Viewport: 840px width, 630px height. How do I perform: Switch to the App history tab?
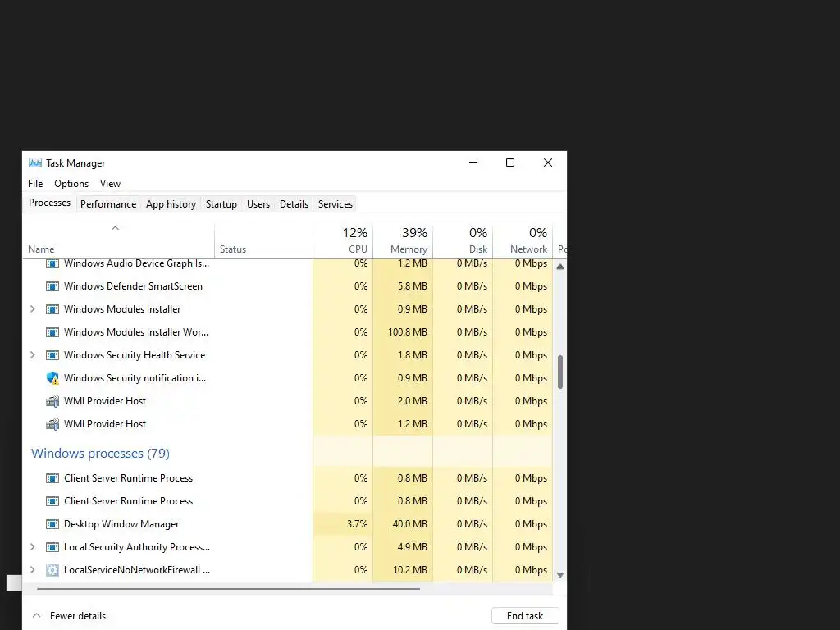(x=171, y=204)
